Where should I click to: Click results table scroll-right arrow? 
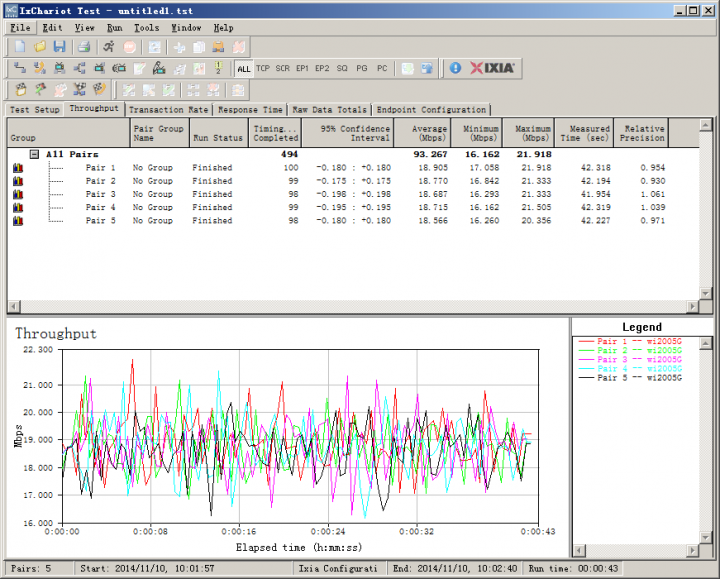click(693, 306)
